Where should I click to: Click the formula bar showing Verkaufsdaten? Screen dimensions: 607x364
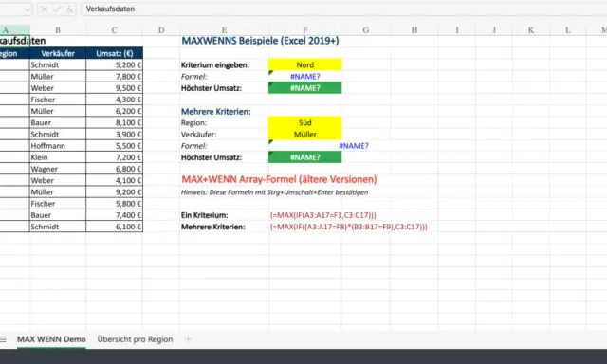(x=343, y=9)
